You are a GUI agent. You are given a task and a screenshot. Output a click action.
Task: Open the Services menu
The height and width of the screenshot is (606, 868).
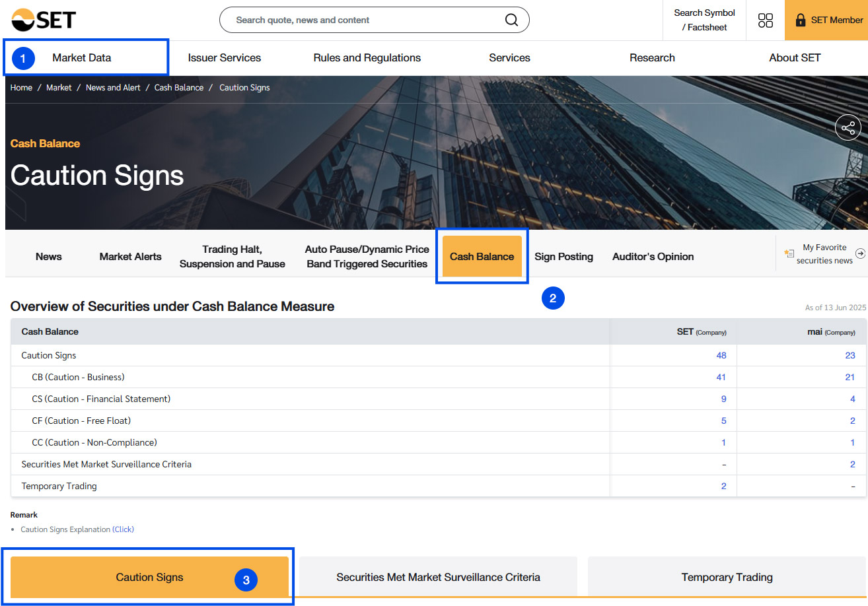[x=509, y=57]
